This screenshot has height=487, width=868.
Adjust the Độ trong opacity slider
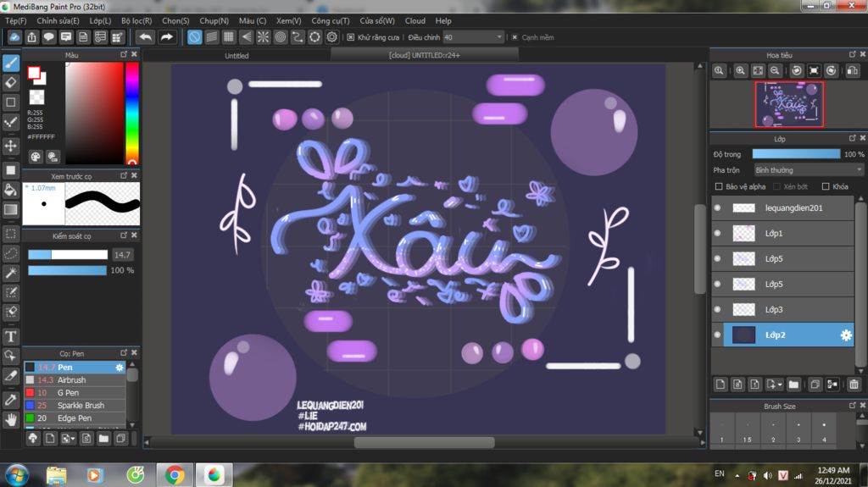pyautogui.click(x=795, y=154)
